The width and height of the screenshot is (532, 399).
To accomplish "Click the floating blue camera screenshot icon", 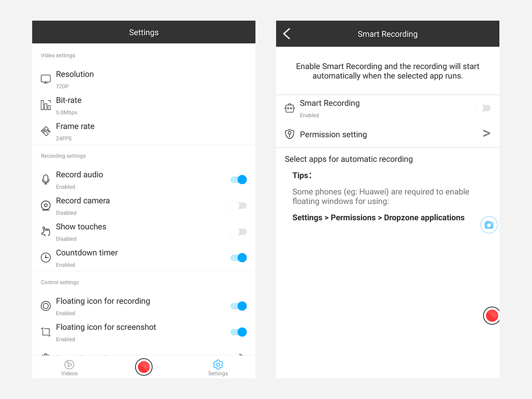I will click(489, 225).
